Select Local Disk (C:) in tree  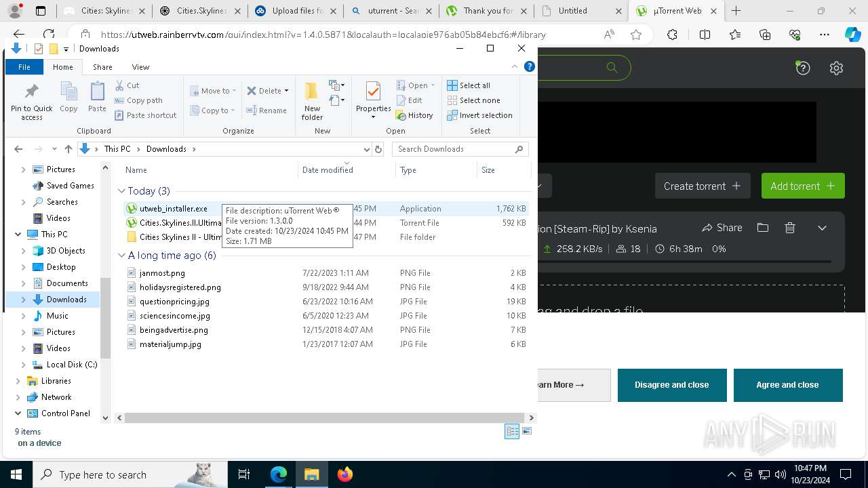(x=72, y=365)
